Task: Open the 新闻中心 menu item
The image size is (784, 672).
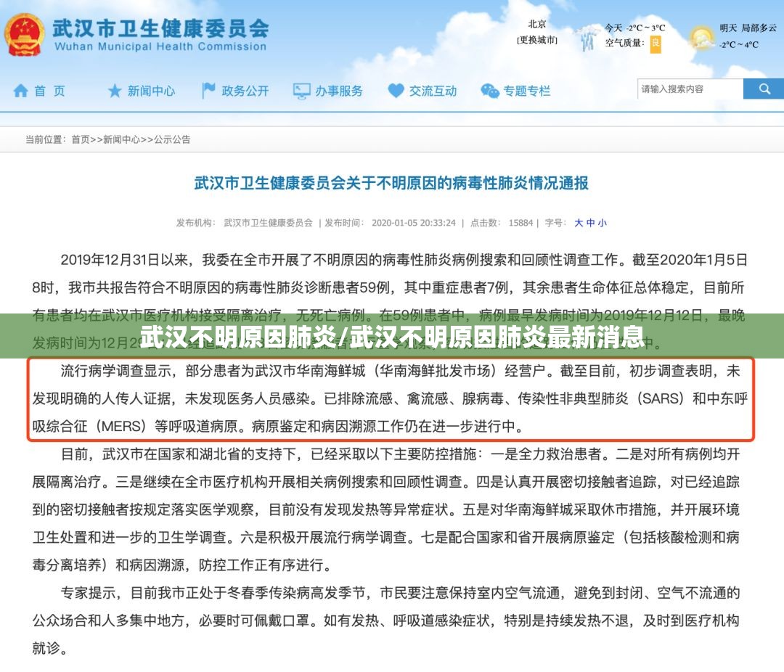Action: tap(152, 91)
